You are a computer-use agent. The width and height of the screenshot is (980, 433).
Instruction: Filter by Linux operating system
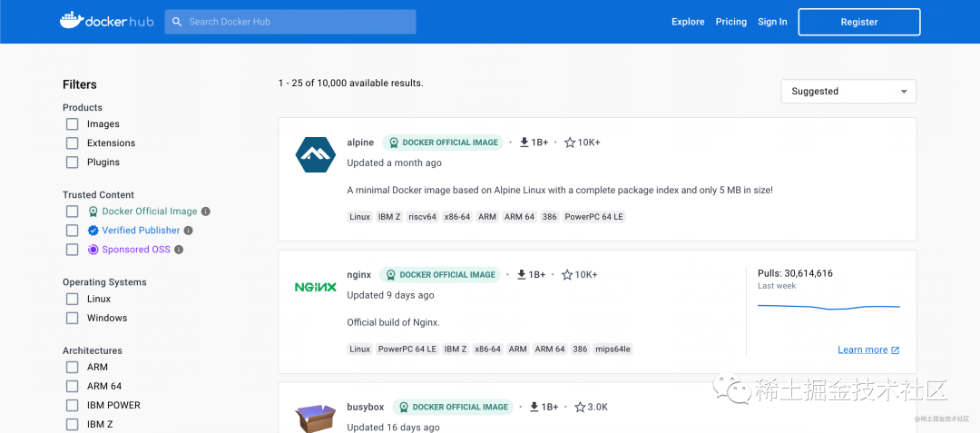pos(73,299)
